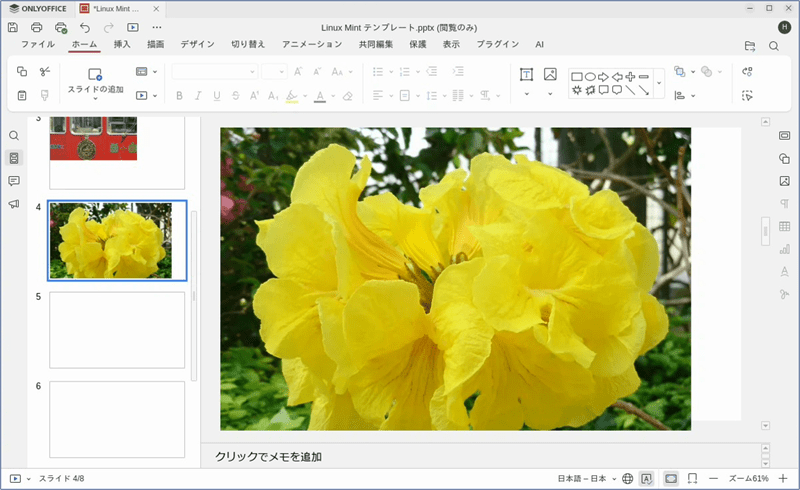This screenshot has width=800, height=490.
Task: Expand the shapes gallery dropdown arrow
Action: (659, 83)
